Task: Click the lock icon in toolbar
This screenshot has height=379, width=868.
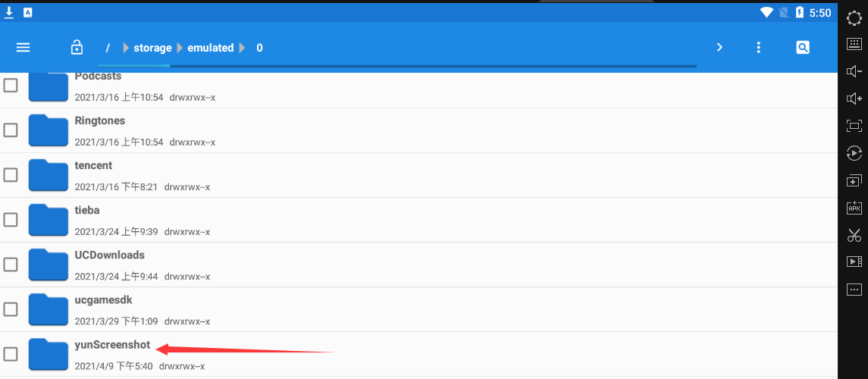Action: tap(77, 47)
